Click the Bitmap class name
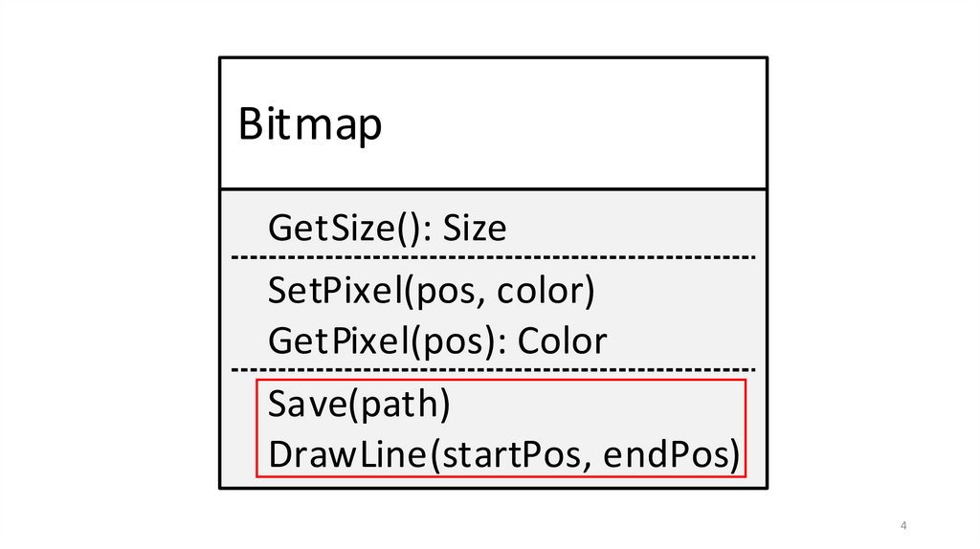Screen dimensions: 980x549 [x=309, y=124]
